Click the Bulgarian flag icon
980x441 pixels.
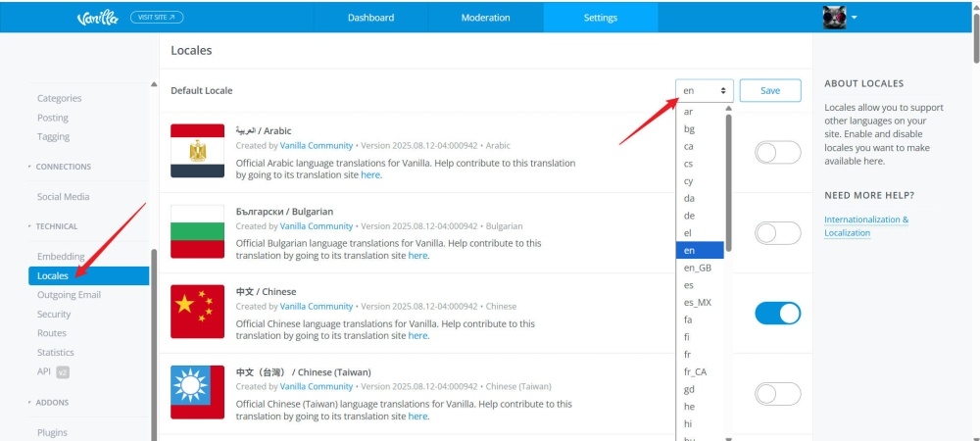click(x=197, y=231)
